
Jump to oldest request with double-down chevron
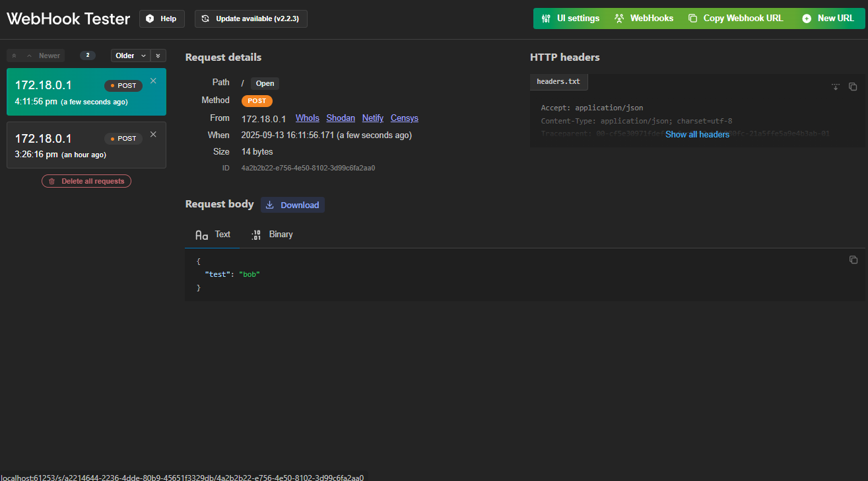pos(158,55)
